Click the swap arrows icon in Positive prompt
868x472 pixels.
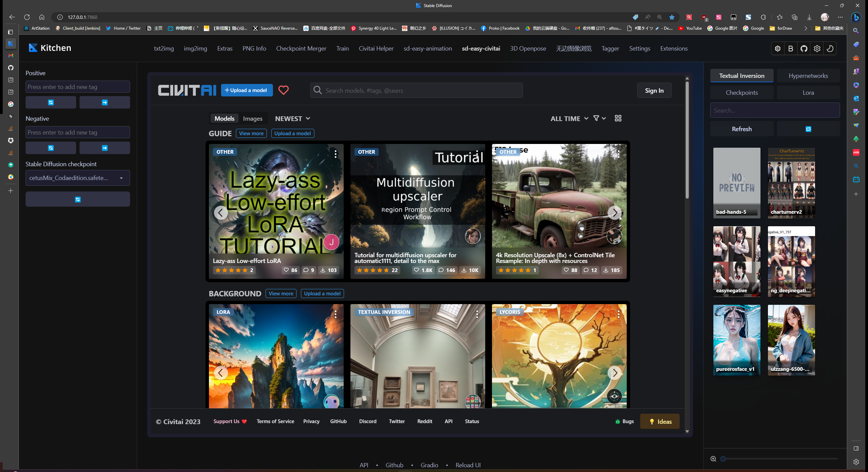51,102
